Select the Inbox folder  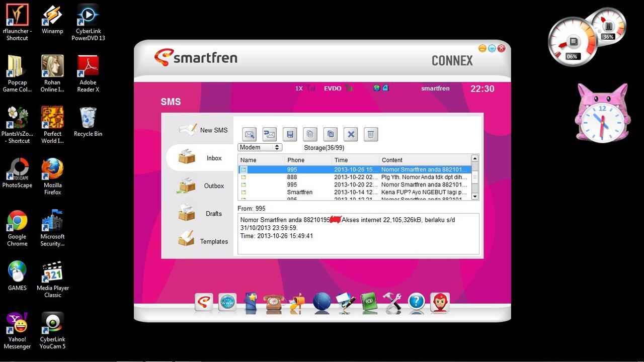[x=200, y=158]
